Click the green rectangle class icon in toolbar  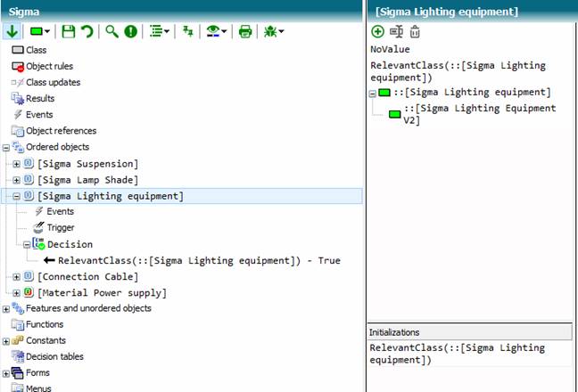[37, 31]
